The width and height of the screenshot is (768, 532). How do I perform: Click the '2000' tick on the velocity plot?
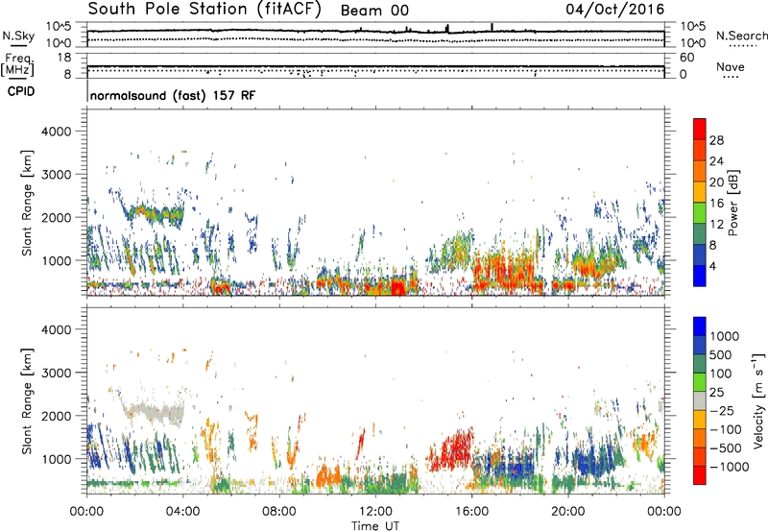click(56, 416)
